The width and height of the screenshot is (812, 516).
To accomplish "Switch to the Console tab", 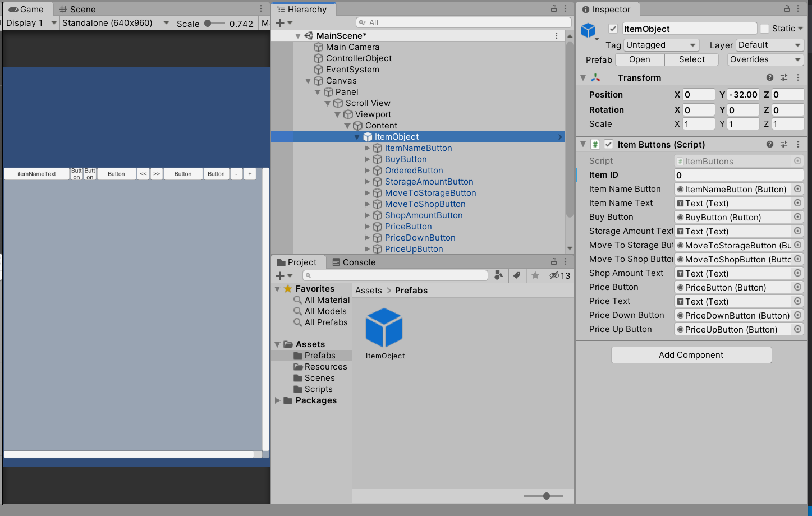I will pos(354,262).
